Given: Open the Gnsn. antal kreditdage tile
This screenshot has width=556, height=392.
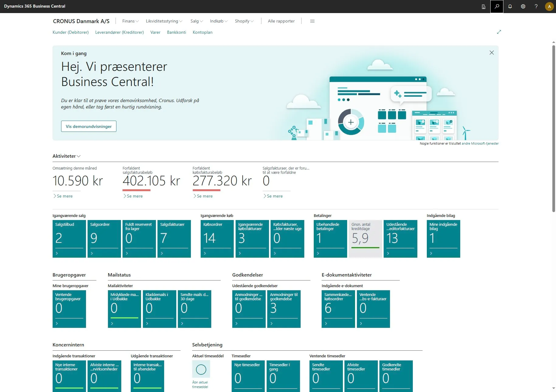Looking at the screenshot, I should click(x=365, y=239).
